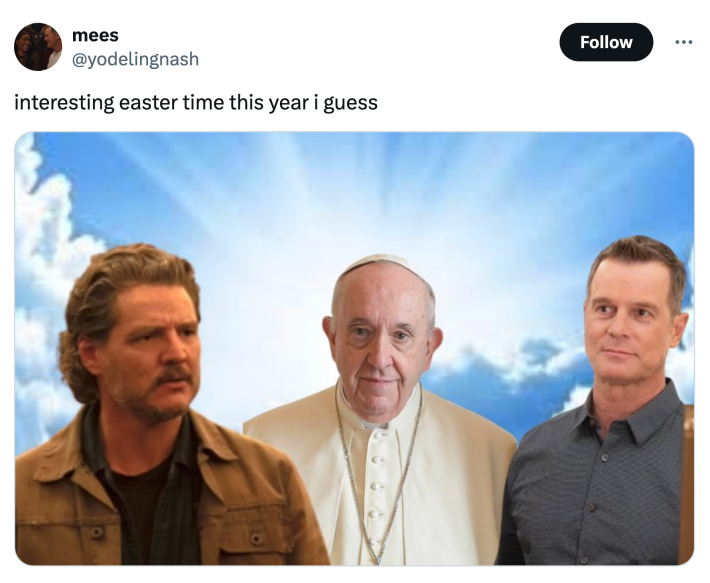The width and height of the screenshot is (710, 583).
Task: Open the three-dot more options menu
Action: [683, 42]
